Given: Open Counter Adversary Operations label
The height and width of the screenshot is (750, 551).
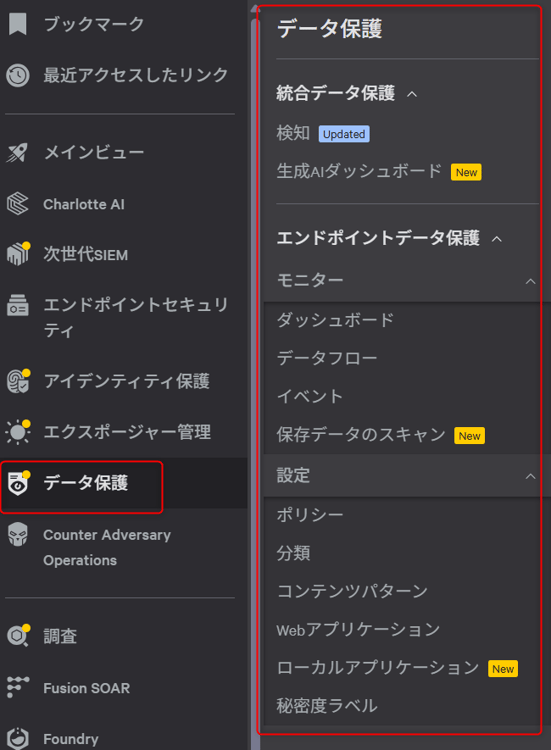Looking at the screenshot, I should pos(107,547).
